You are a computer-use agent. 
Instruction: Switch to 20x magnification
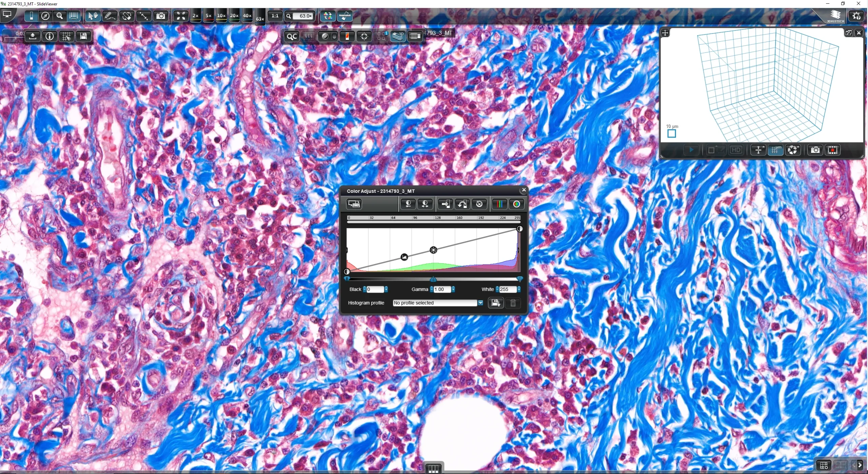point(234,16)
